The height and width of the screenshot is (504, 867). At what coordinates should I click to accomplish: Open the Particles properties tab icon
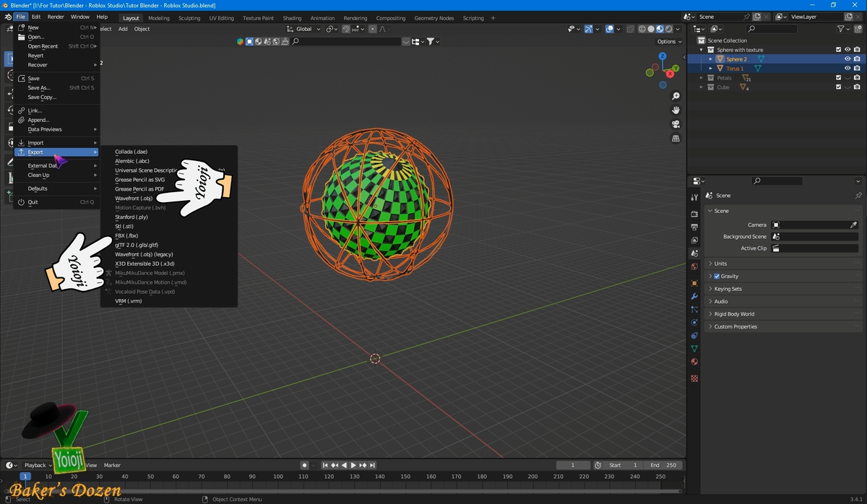[694, 310]
